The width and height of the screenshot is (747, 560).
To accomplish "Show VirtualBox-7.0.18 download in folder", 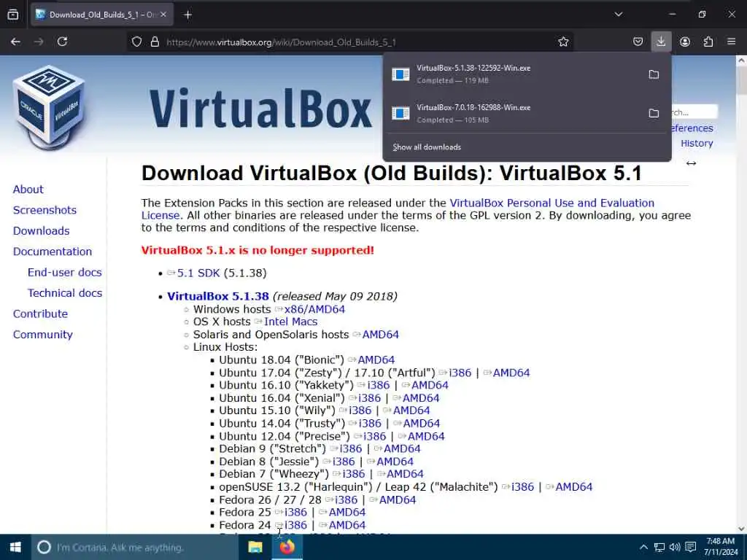I will click(654, 113).
